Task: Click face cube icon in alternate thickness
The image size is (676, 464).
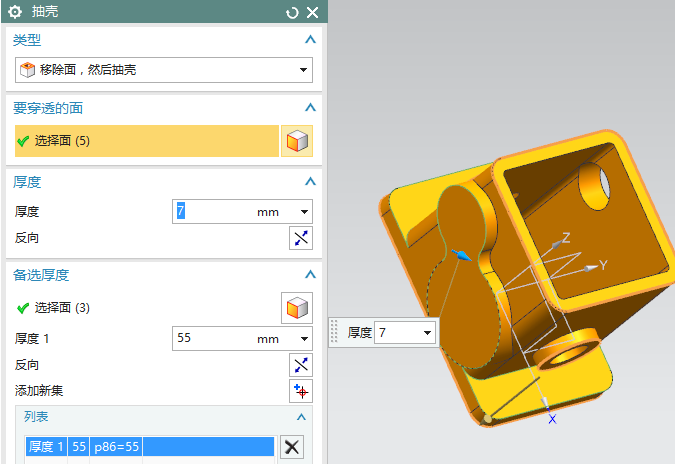Action: pos(297,307)
